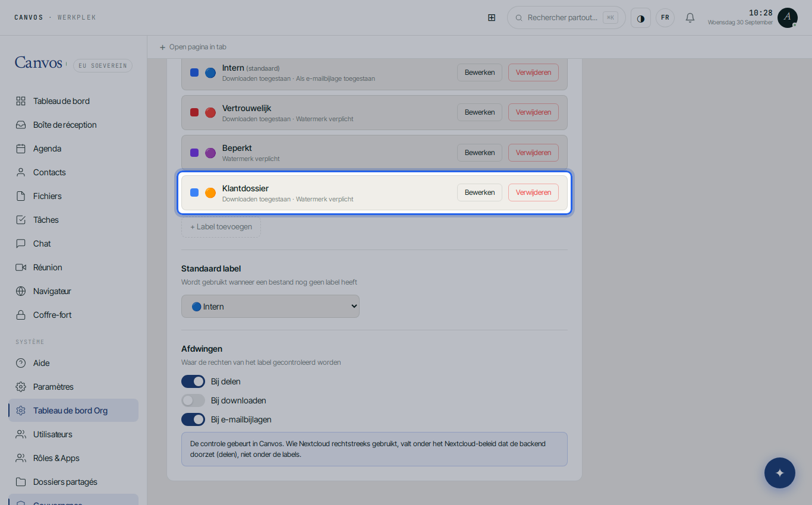The height and width of the screenshot is (505, 812).
Task: Click the red square swatch for Vertrouwelijk
Action: point(194,112)
